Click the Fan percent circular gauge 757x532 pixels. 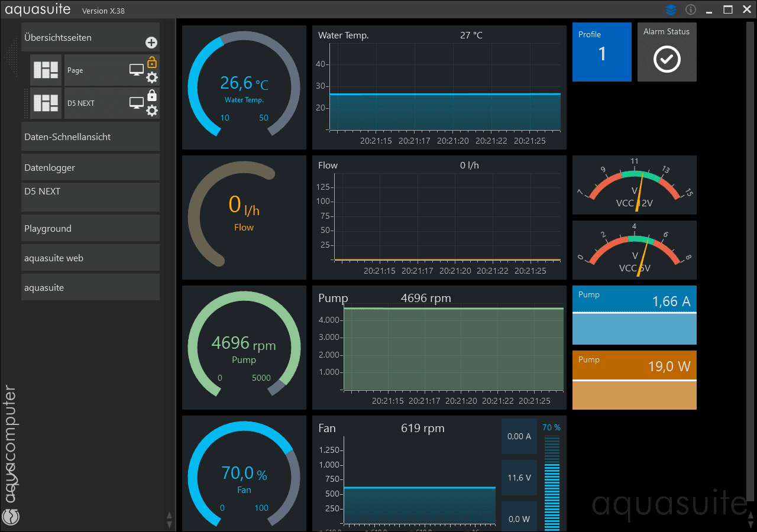pos(244,473)
